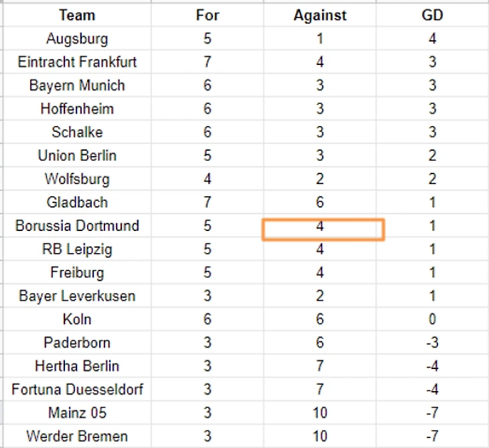Select the Bayer Leverkusen cell
This screenshot has height=448, width=489.
[77, 295]
